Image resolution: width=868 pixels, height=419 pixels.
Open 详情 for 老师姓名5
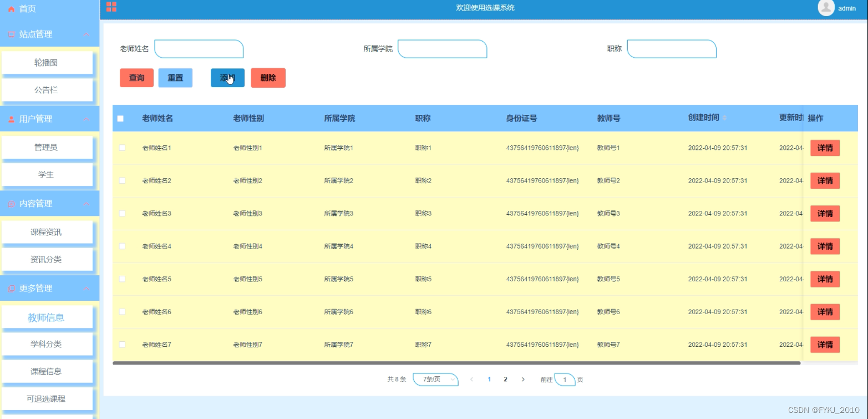click(x=825, y=279)
